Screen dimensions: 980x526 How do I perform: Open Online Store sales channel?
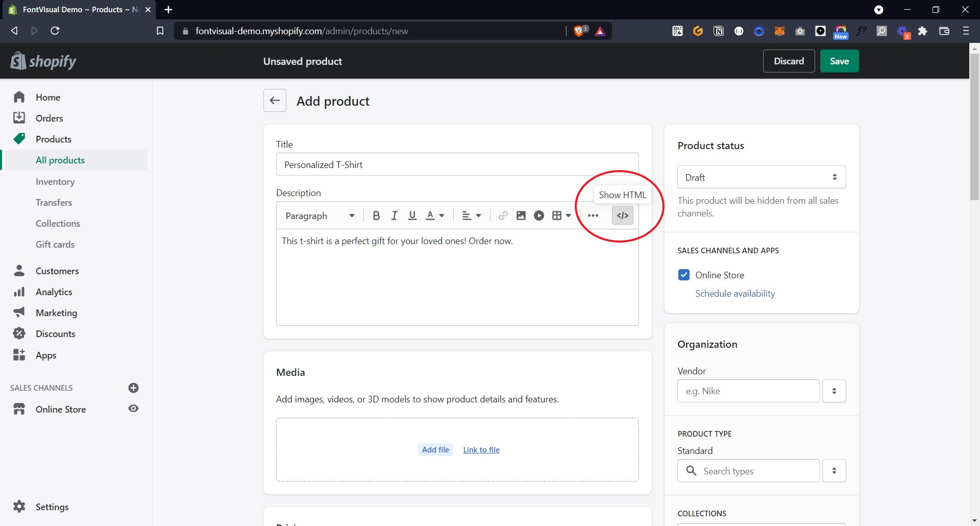pos(61,409)
